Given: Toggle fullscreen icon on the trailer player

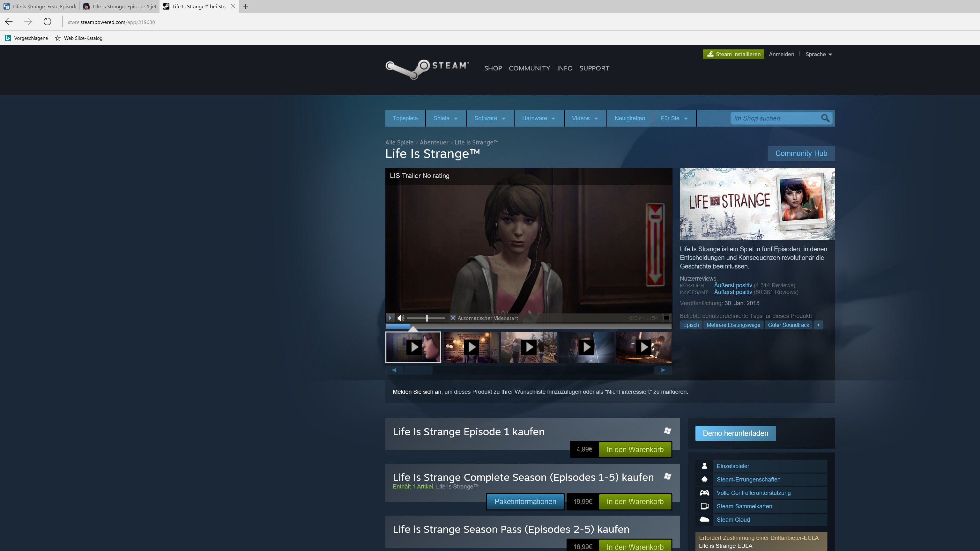Looking at the screenshot, I should click(x=666, y=318).
